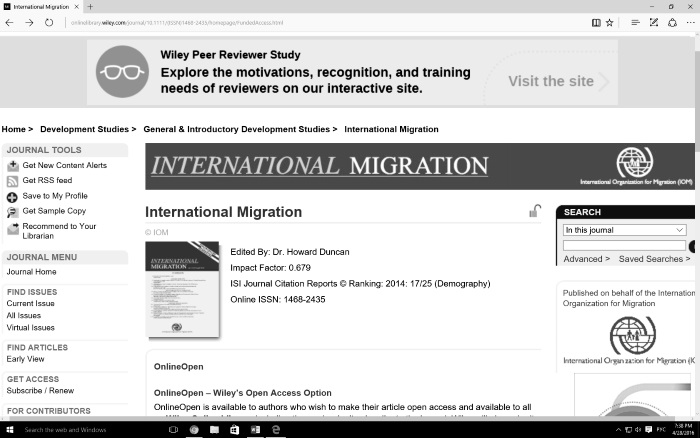
Task: Click Get Sample Copy icon
Action: pyautogui.click(x=12, y=213)
